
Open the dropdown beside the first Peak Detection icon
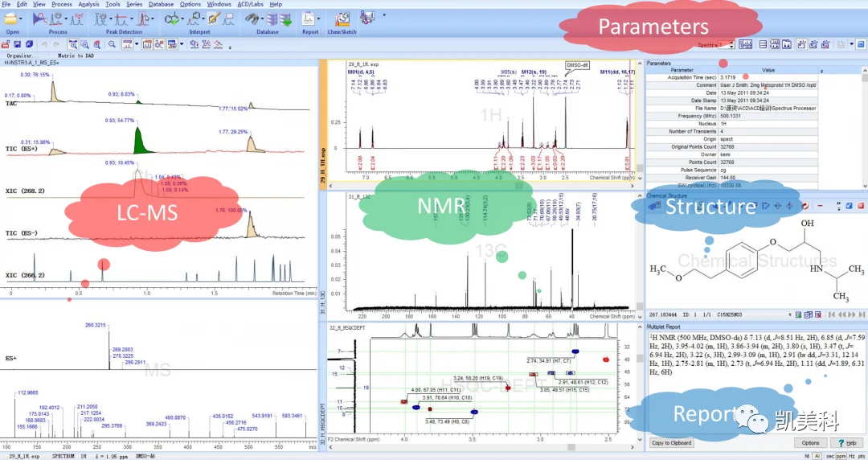click(x=111, y=18)
